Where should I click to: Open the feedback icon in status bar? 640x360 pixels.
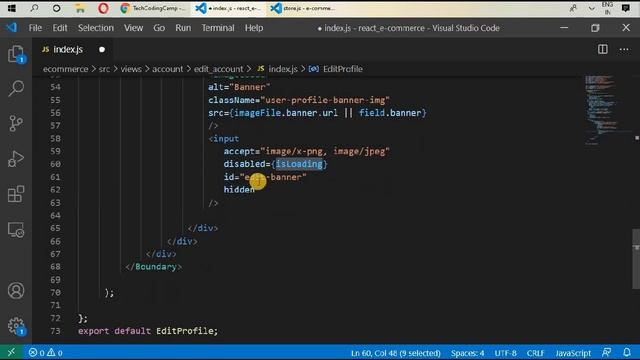pos(607,352)
